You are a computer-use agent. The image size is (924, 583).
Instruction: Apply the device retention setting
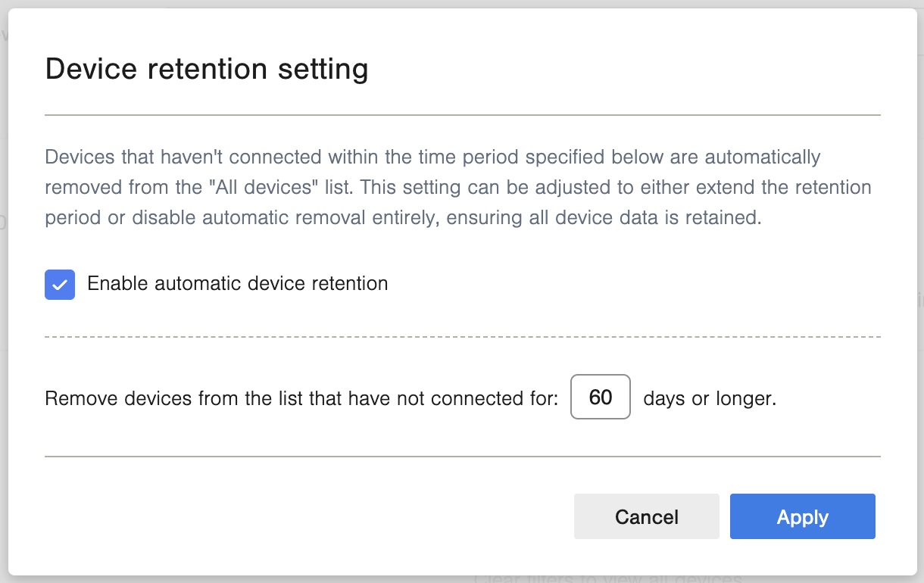[x=802, y=516]
